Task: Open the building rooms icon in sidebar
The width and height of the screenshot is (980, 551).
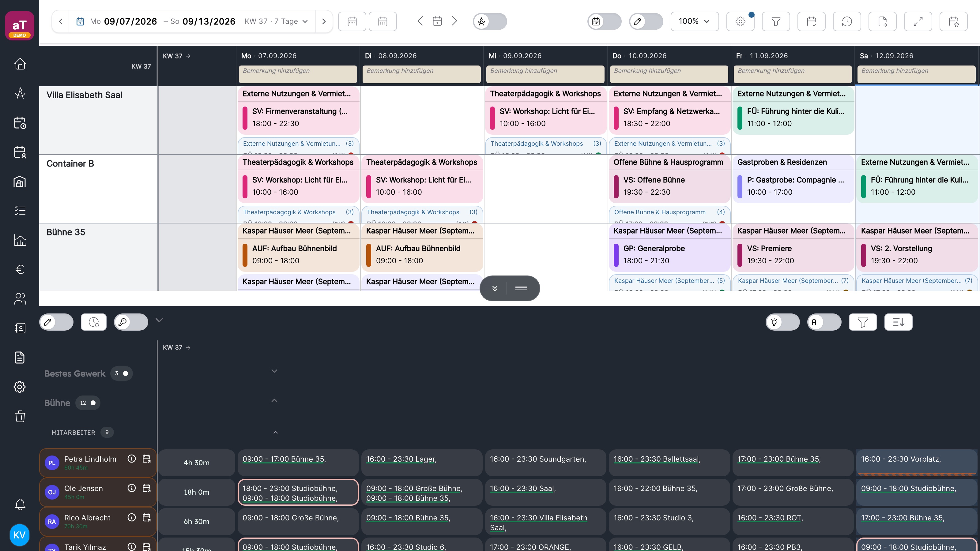Action: (20, 182)
